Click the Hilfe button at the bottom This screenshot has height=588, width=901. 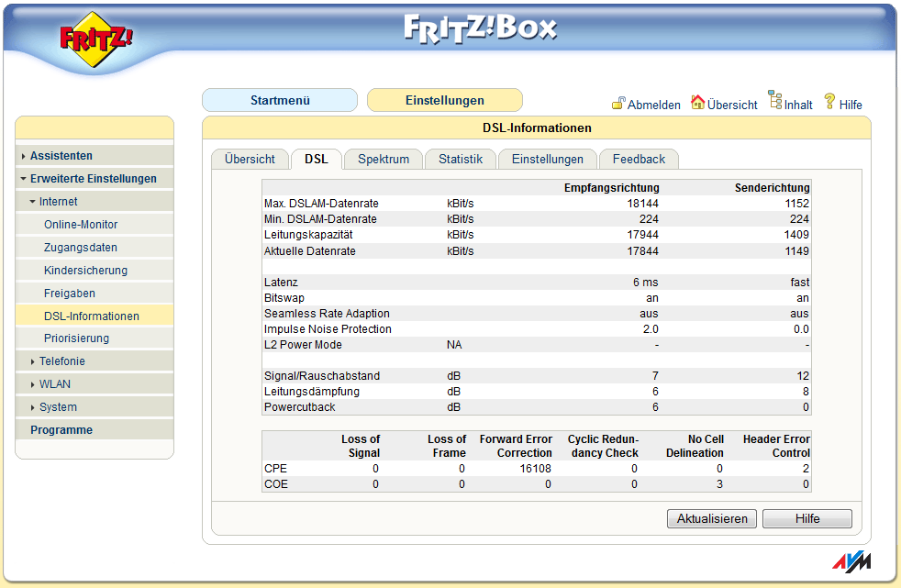click(x=807, y=518)
